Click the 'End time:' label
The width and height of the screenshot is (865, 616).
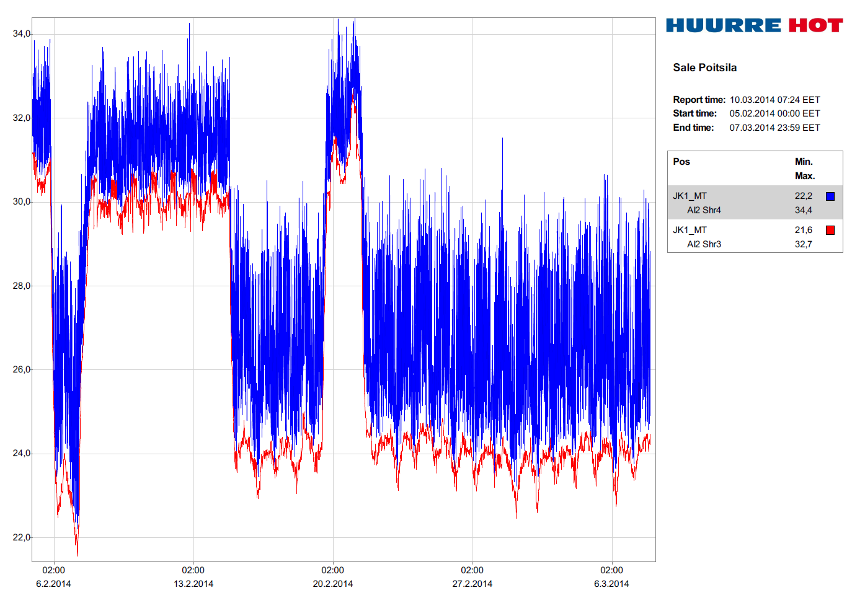coord(693,128)
